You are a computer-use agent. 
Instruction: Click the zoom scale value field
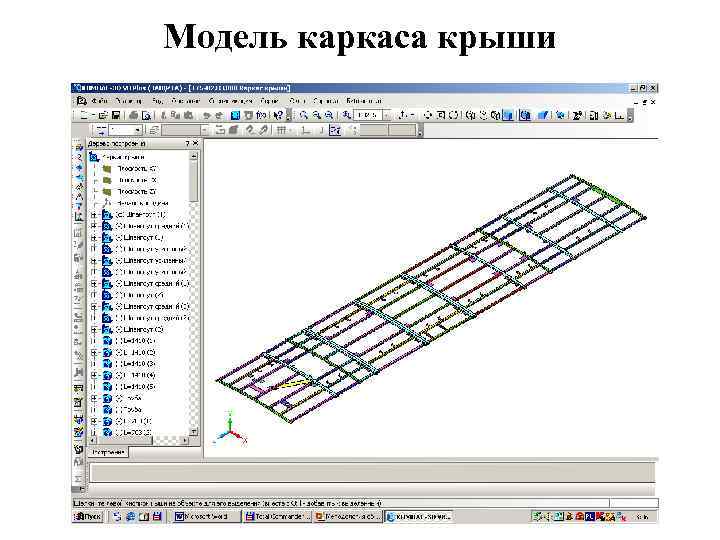[369, 115]
